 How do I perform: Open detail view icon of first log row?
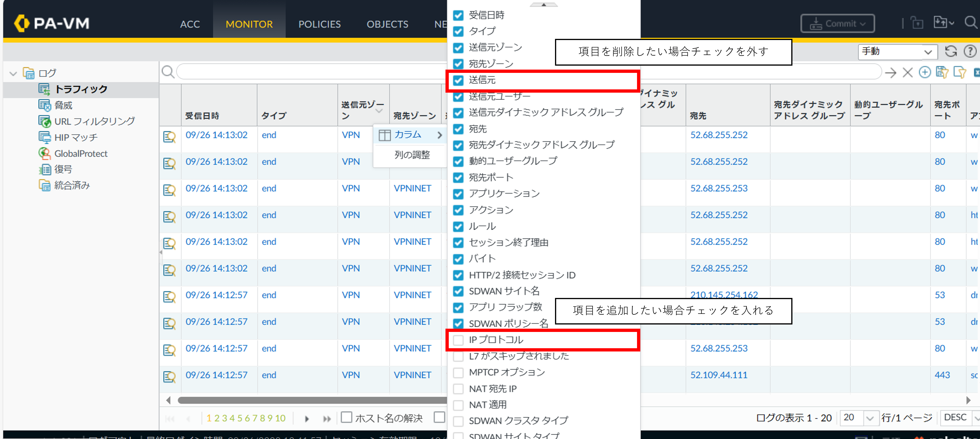(x=169, y=136)
